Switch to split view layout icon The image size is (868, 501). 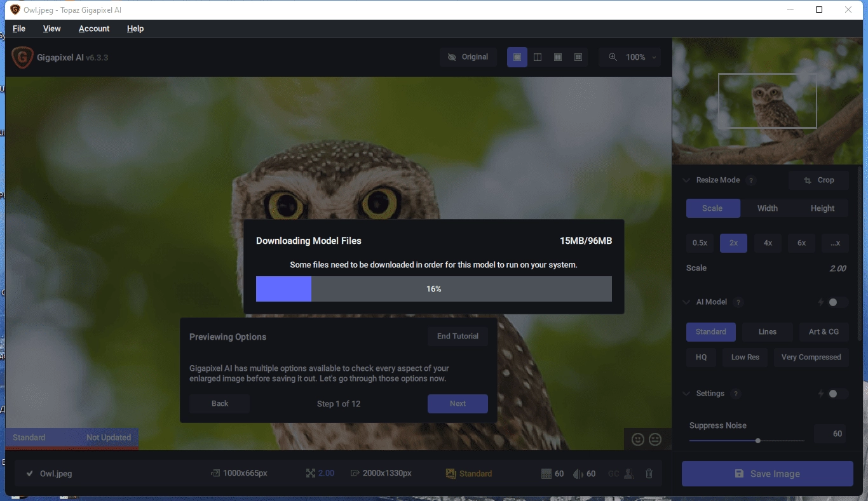(x=538, y=57)
